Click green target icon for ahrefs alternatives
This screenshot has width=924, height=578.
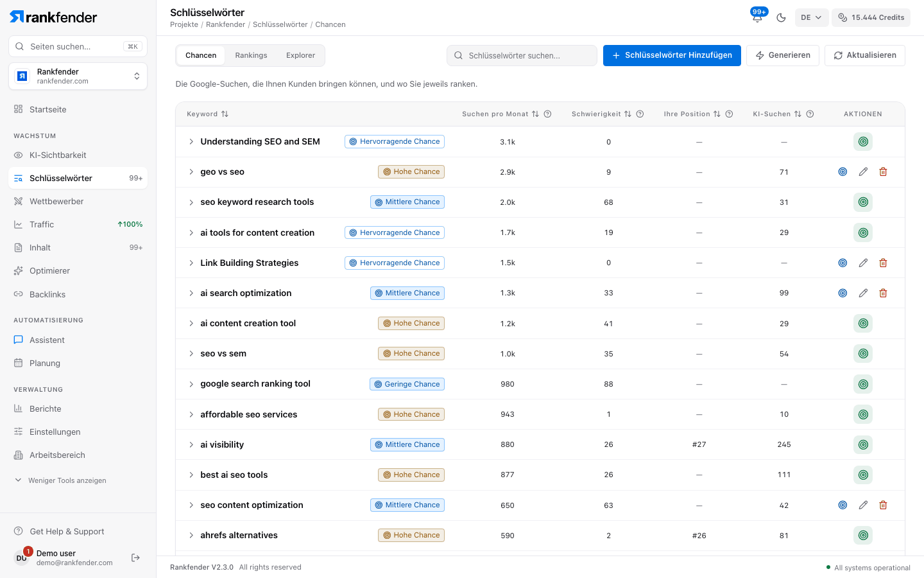tap(863, 535)
